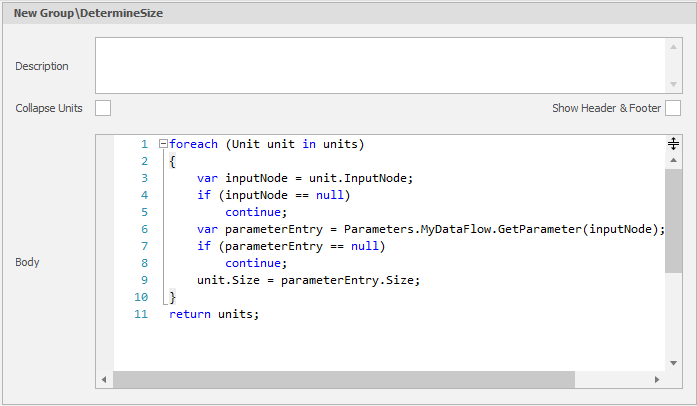Enable the Collapse Units checkbox
Image resolution: width=697 pixels, height=406 pixels.
pos(103,108)
